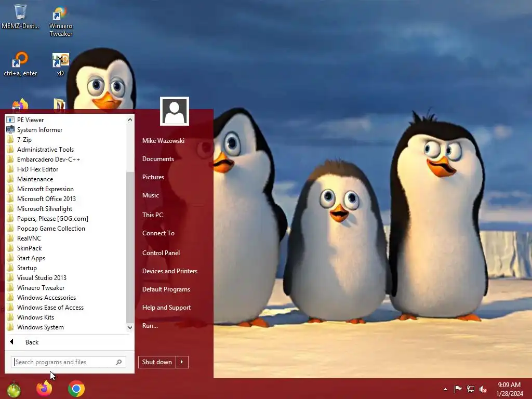Open the MEMZ-Dest desktop icon
The height and width of the screenshot is (399, 532).
coord(20,16)
